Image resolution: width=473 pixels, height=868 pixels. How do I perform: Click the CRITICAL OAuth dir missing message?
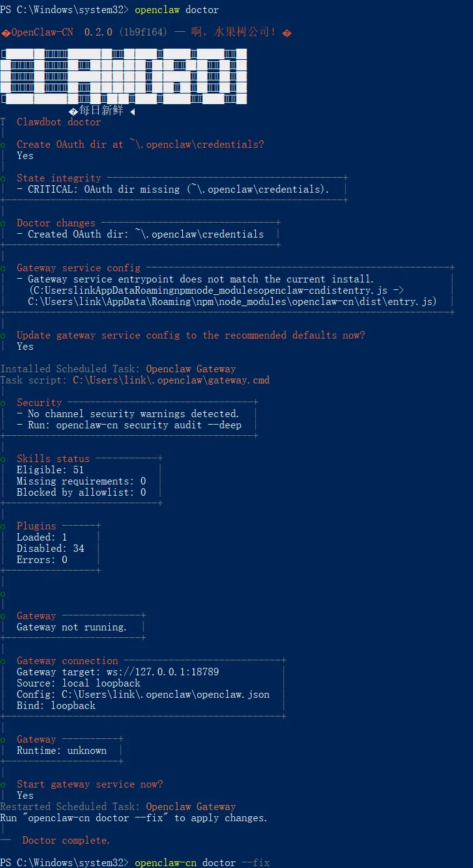click(178, 190)
